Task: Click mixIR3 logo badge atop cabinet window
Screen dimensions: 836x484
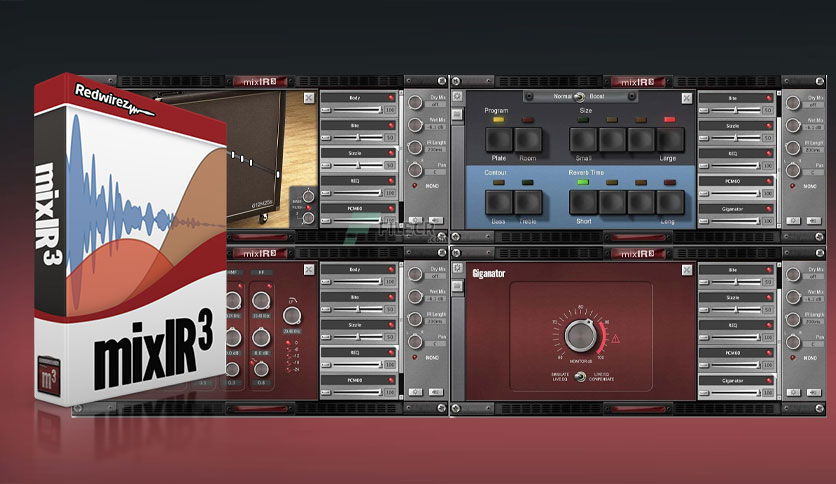Action: tap(260, 82)
